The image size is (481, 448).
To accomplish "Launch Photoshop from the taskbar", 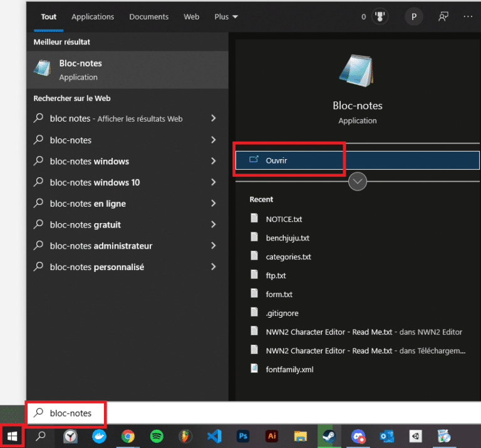I will (x=243, y=436).
